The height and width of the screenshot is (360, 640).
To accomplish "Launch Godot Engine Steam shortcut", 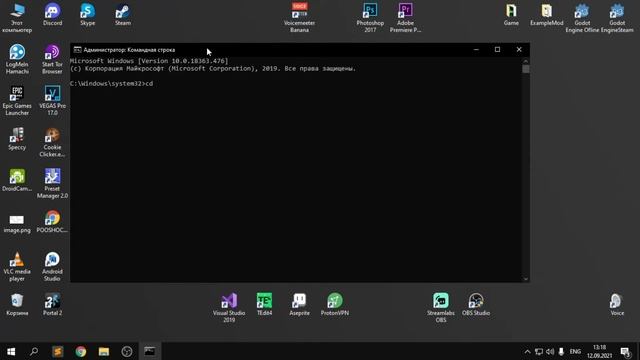I will [617, 18].
